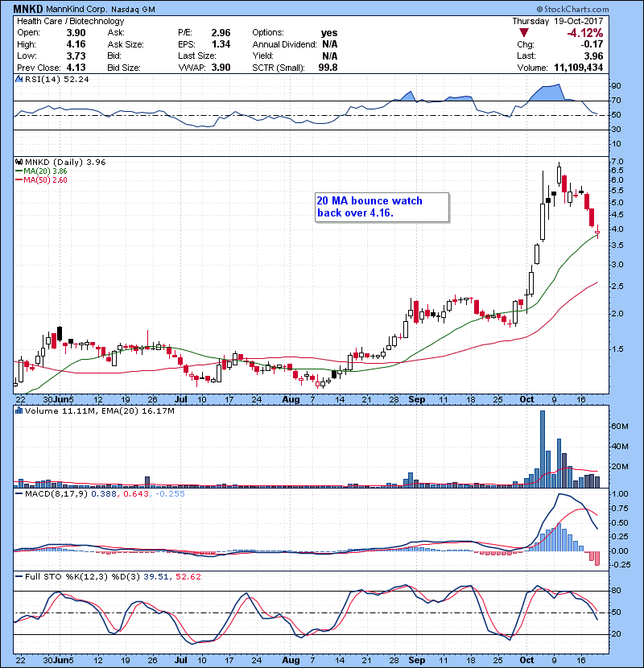Click the Full STO legend dash marker
Viewport: 644px width, 668px height.
(x=19, y=576)
